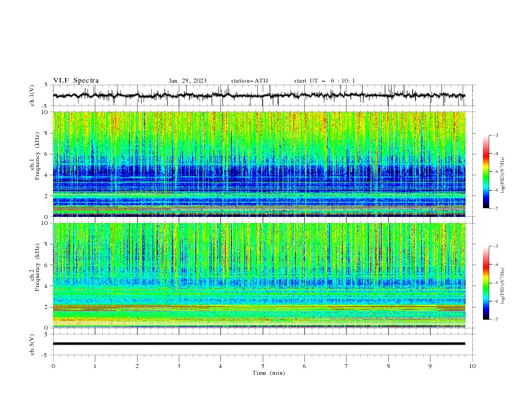Click inside the ch.1 spectrogram panel
Viewport: 532px width, 411px height.
[x=259, y=164]
